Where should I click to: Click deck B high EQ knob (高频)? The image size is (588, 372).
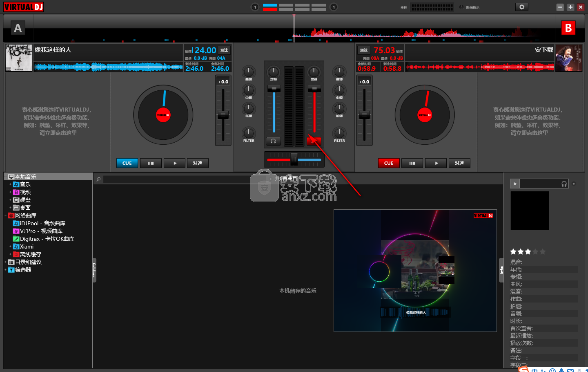coord(339,72)
